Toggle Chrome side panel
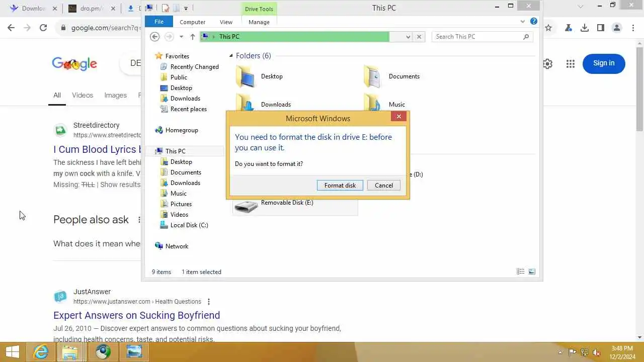Viewport: 644px width, 362px height. (x=601, y=28)
